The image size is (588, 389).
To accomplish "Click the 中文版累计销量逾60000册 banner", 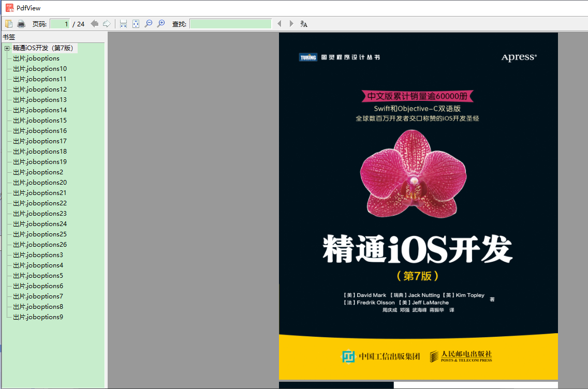I will click(417, 96).
